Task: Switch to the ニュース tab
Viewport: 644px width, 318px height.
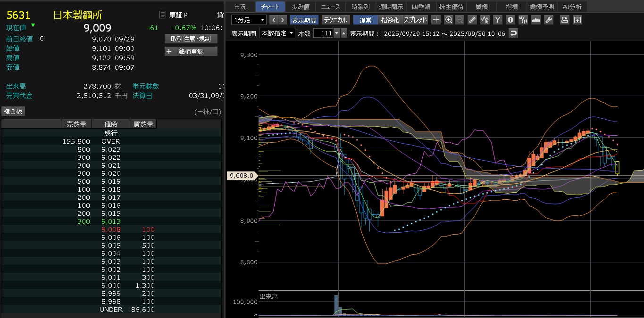Action: click(327, 7)
